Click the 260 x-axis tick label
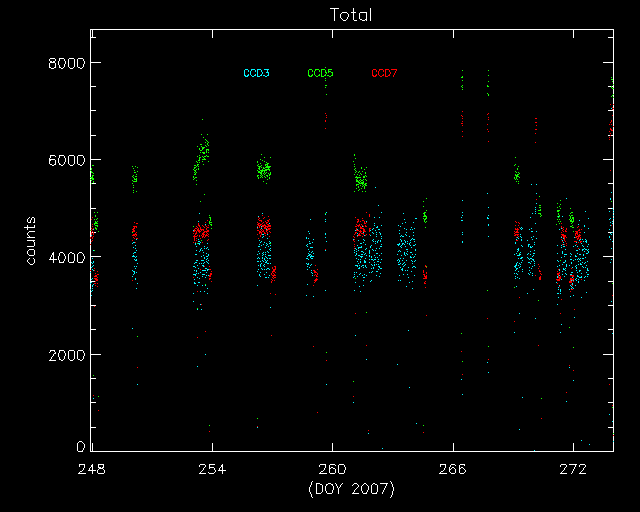 tap(332, 469)
